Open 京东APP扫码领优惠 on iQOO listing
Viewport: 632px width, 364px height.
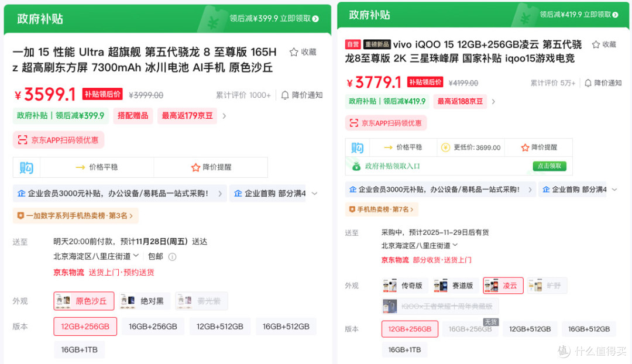coord(386,123)
